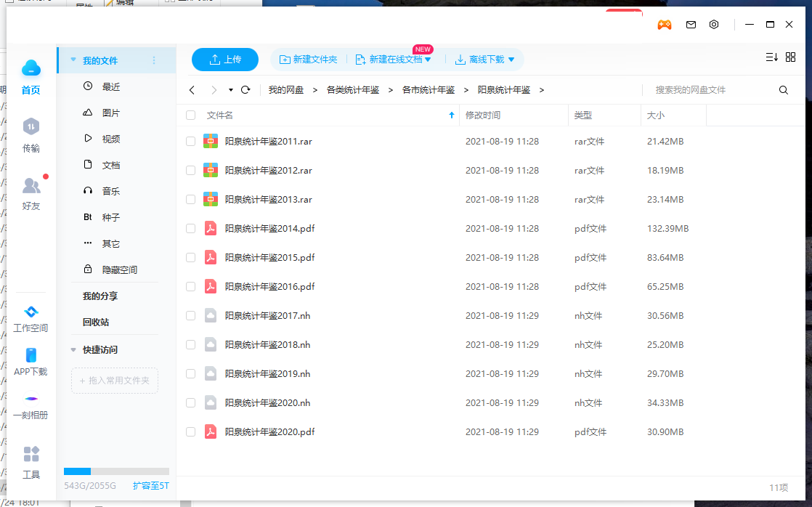812x507 pixels.
Task: Go to 各市统计年鉴 breadcrumb
Action: [429, 90]
